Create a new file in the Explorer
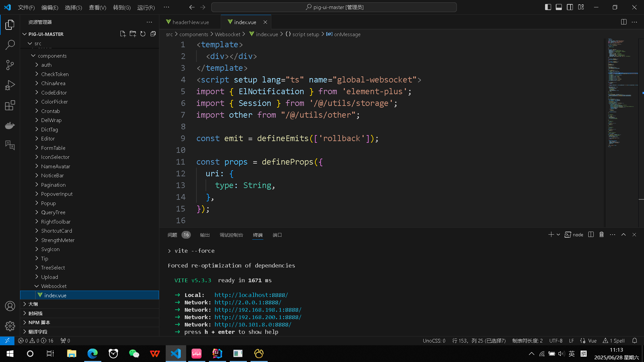Viewport: 644px width, 362px height. click(x=123, y=34)
